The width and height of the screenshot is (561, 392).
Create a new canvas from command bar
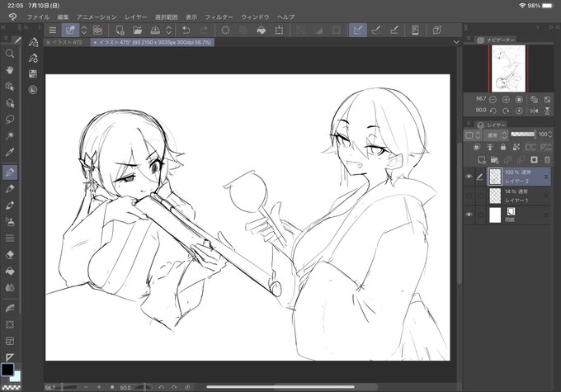click(x=120, y=30)
